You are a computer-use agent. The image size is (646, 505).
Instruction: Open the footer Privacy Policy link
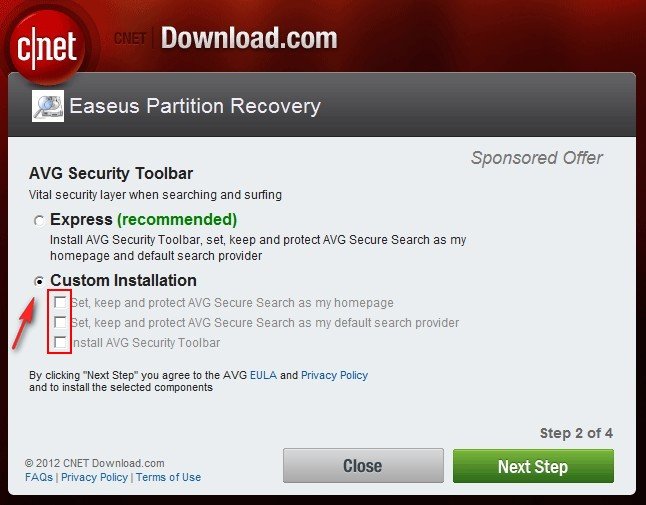pyautogui.click(x=94, y=477)
